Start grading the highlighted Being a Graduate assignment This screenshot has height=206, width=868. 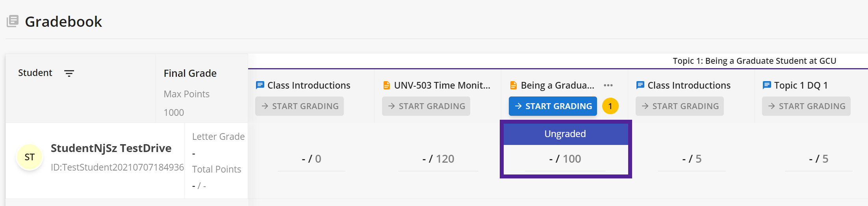point(553,106)
